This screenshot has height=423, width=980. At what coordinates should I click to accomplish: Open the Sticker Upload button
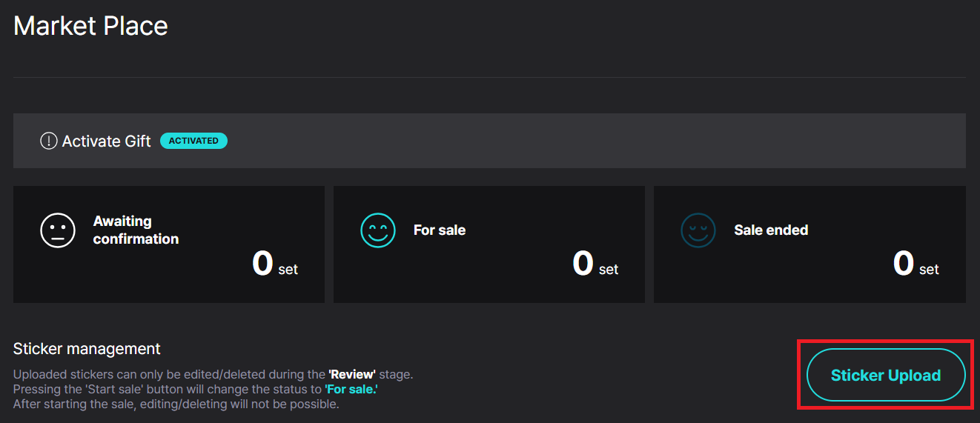point(886,375)
